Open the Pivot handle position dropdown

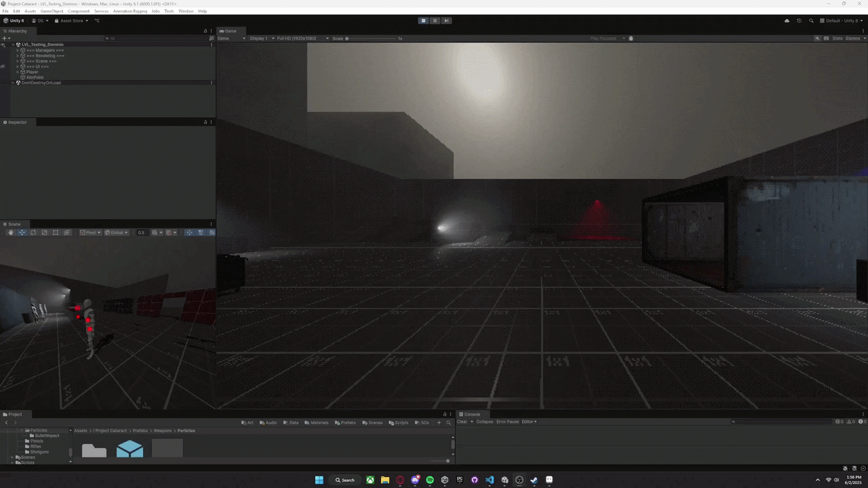pyautogui.click(x=90, y=232)
